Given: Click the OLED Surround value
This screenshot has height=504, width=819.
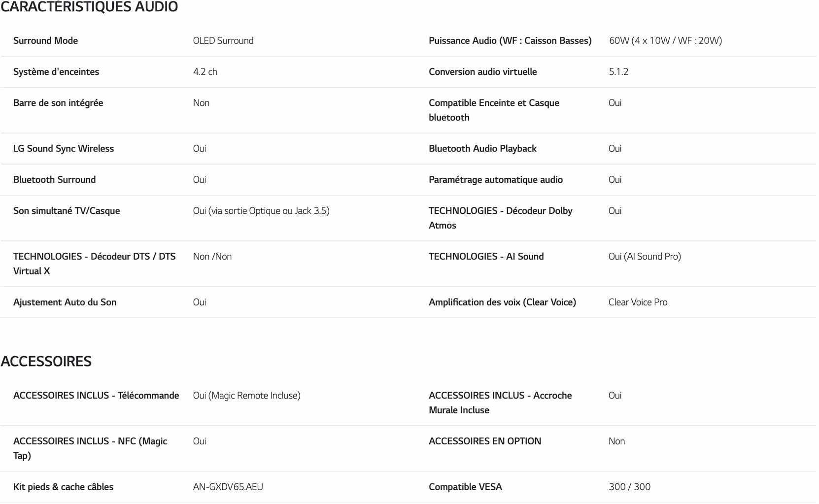Looking at the screenshot, I should pos(223,40).
